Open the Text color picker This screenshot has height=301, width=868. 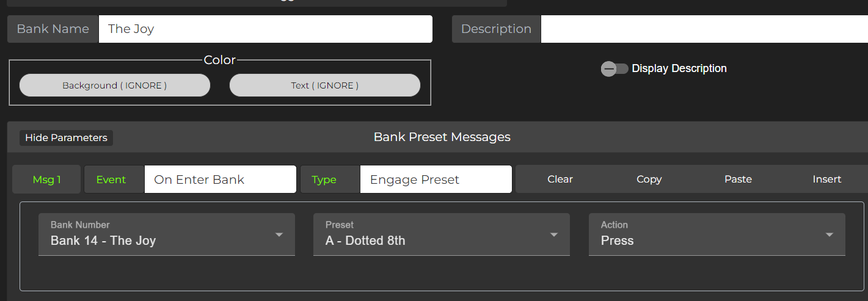pyautogui.click(x=324, y=85)
